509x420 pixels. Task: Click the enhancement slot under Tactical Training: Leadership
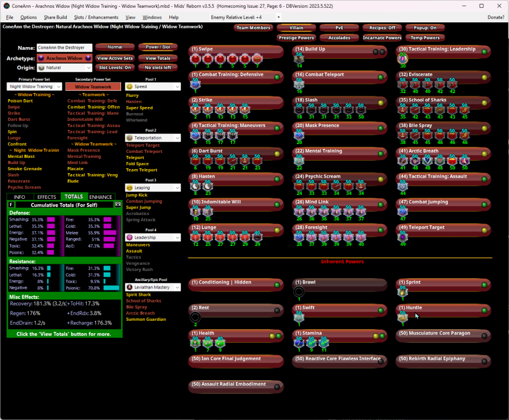[x=402, y=59]
